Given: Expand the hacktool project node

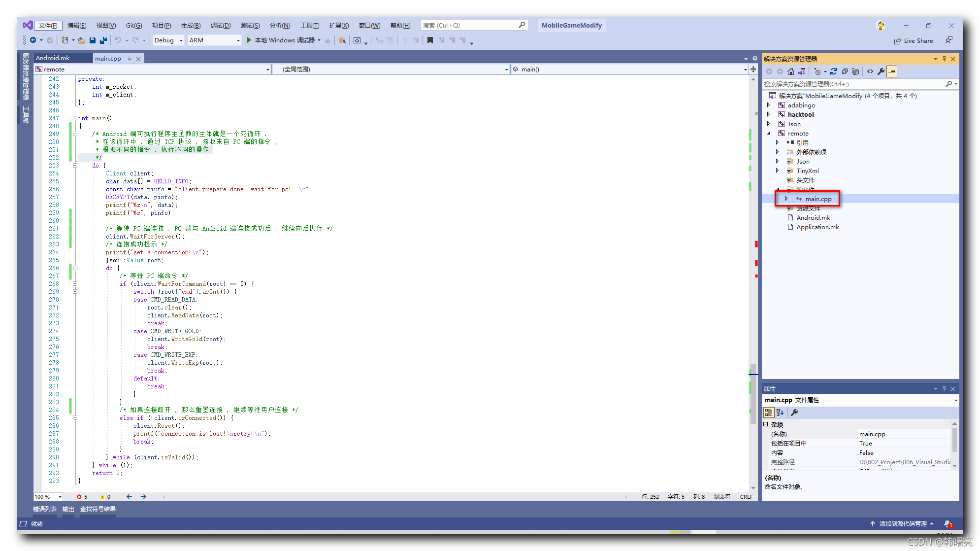Looking at the screenshot, I should 769,114.
